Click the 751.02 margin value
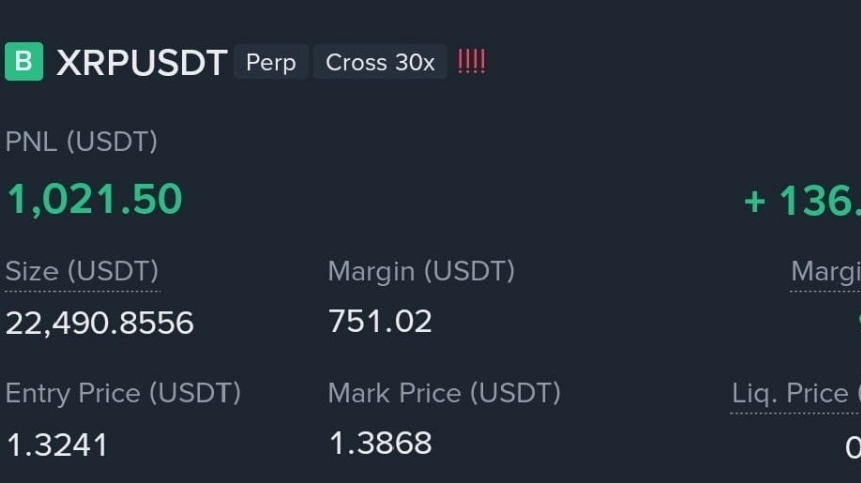The width and height of the screenshot is (861, 483). coord(380,321)
